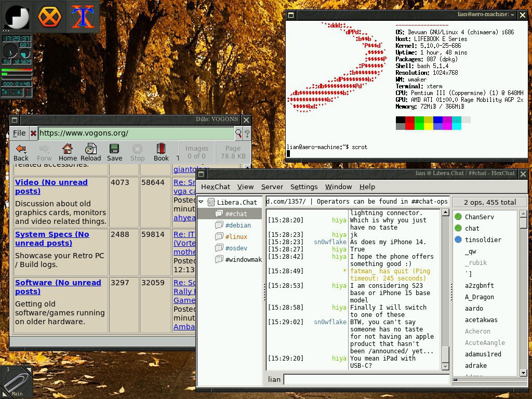The image size is (532, 399).
Task: Open the Video (No unread posts) forum link
Action: [x=51, y=187]
